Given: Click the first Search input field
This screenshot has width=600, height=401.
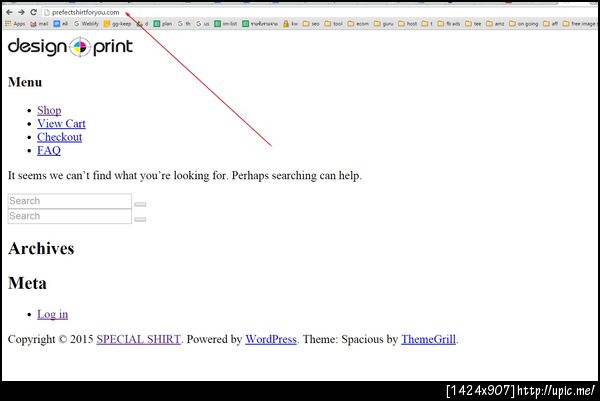Looking at the screenshot, I should tap(70, 201).
